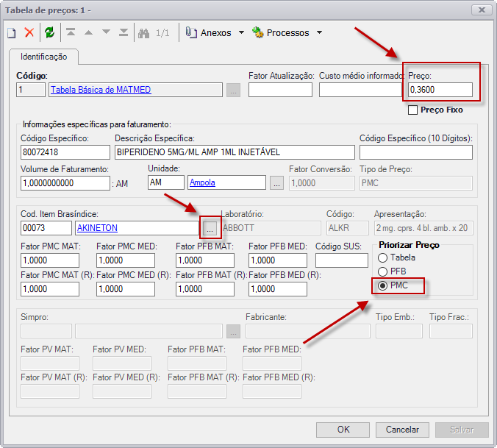The width and height of the screenshot is (497, 448).
Task: Click the Processos menu label
Action: 287,32
